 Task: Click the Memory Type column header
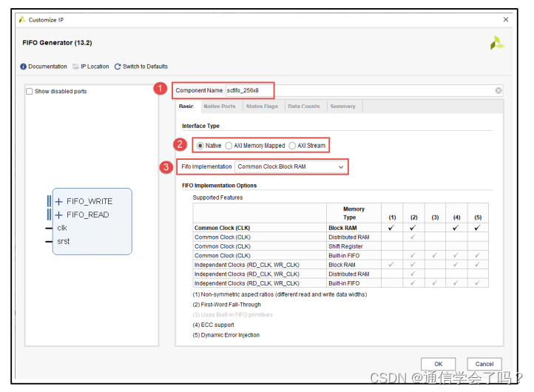pos(354,213)
